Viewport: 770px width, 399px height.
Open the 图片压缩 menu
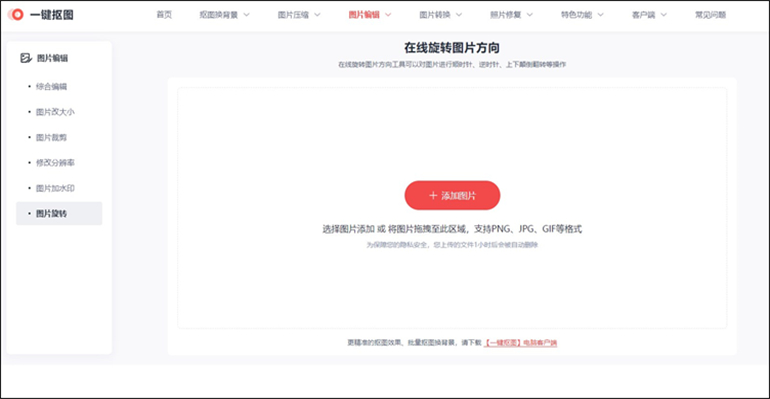(x=293, y=15)
